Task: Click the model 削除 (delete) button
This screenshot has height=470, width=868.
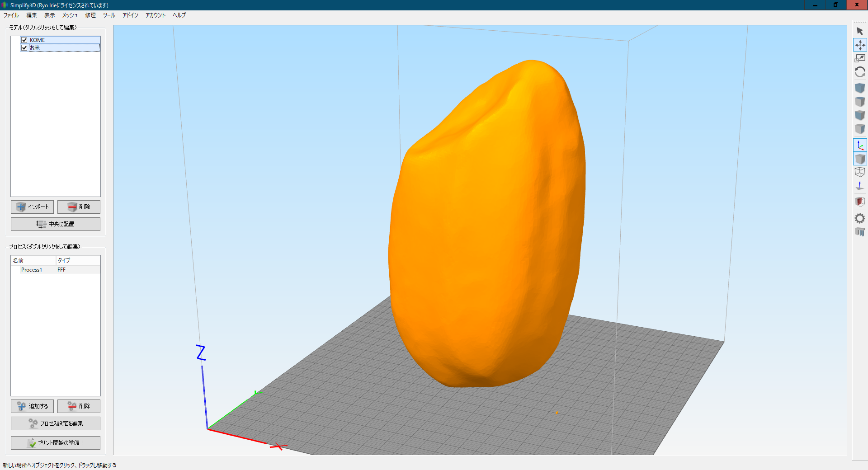Action: (x=79, y=207)
